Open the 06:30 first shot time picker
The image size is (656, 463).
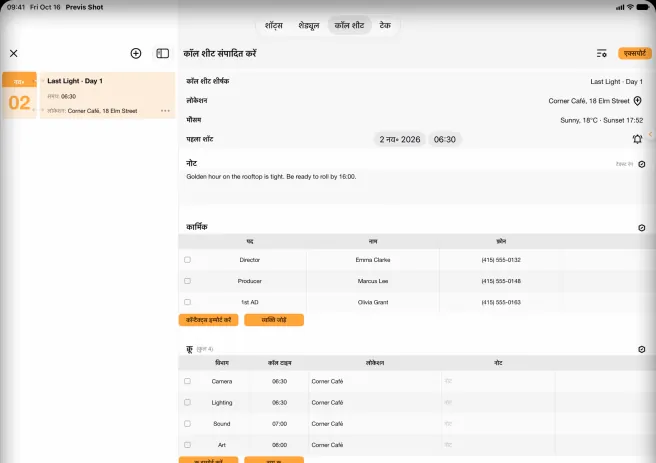coord(444,139)
